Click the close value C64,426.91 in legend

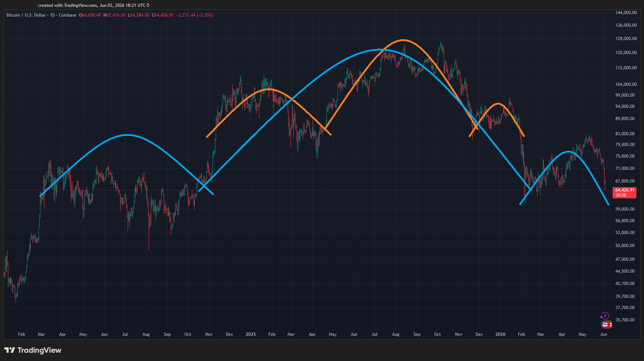click(x=163, y=15)
